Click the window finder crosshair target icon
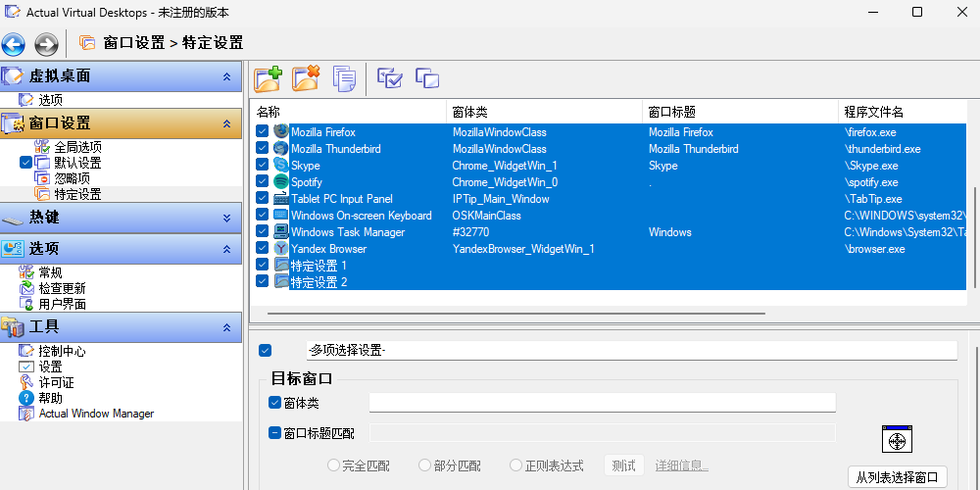Viewport: 980px width, 490px height. pos(898,439)
